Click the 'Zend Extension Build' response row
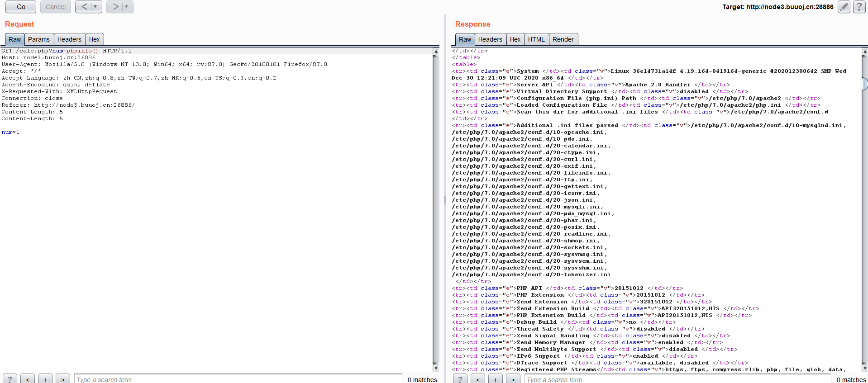 click(x=606, y=308)
